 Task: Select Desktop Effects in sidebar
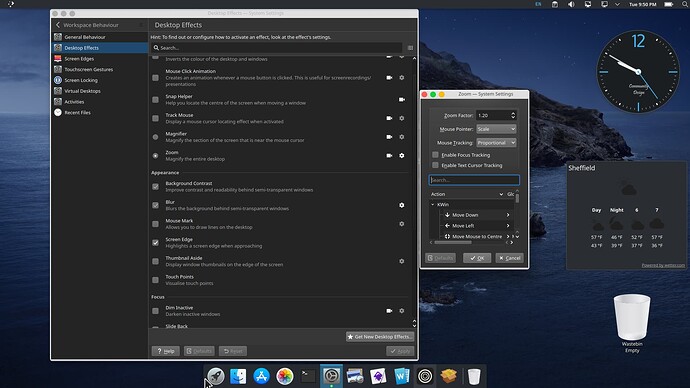[x=100, y=48]
